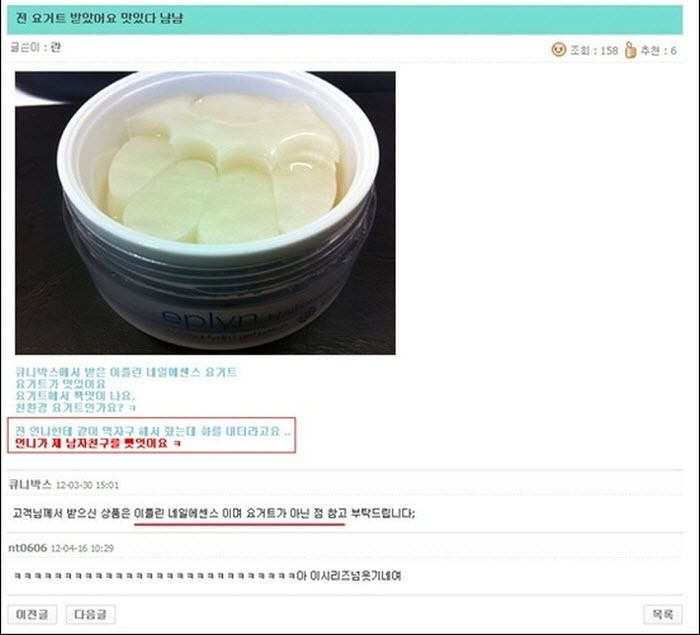Open the eplyn jar product photo
Screen dimensions: 700x635
click(205, 213)
